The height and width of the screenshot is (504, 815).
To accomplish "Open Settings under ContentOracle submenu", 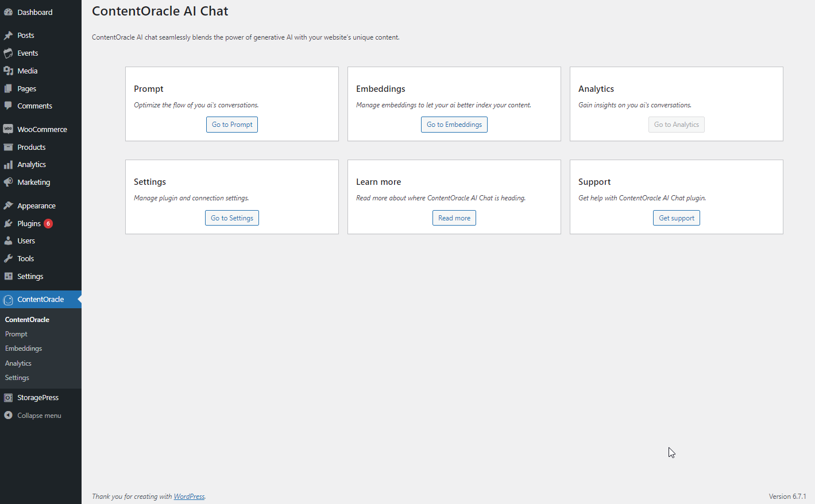I will 17,378.
